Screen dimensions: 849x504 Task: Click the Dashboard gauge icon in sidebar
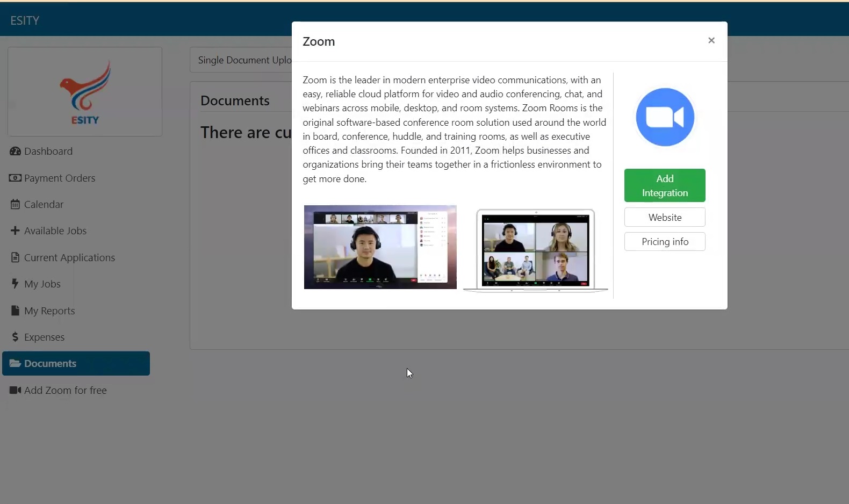click(x=15, y=152)
